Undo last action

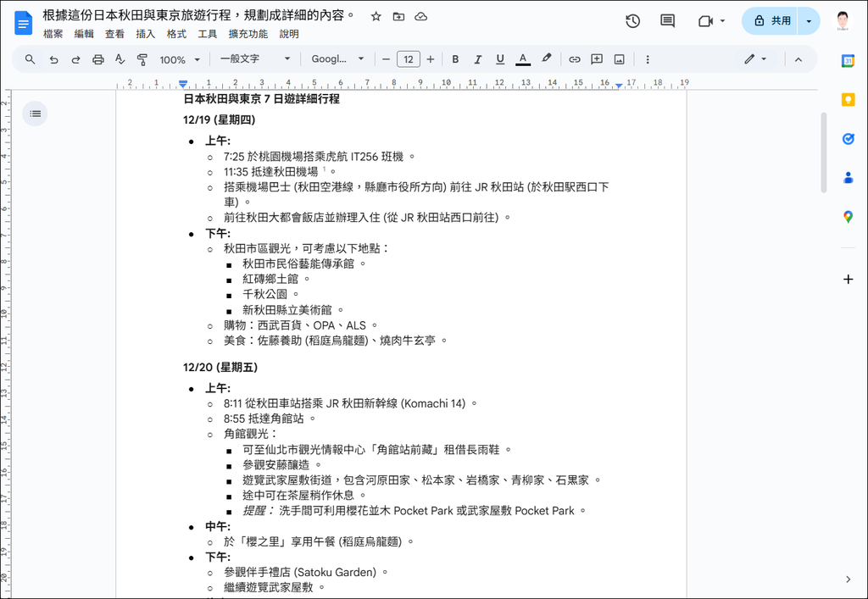coord(53,60)
